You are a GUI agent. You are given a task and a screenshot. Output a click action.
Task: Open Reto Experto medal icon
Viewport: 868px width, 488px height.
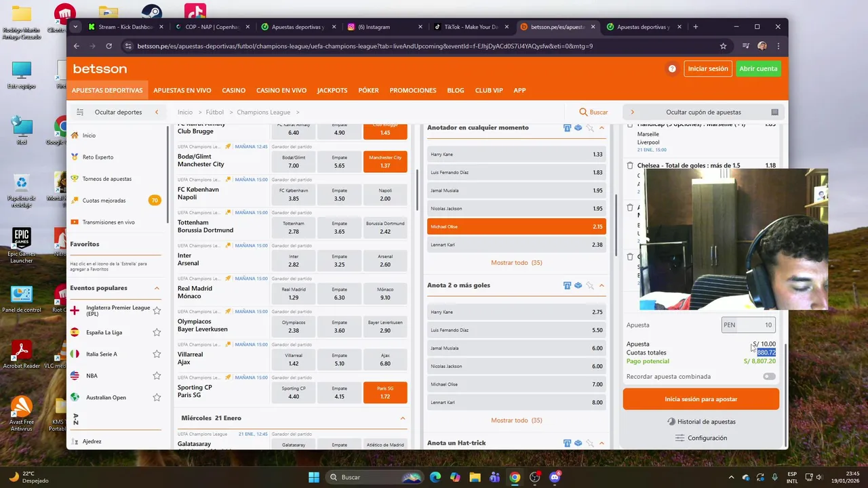75,157
